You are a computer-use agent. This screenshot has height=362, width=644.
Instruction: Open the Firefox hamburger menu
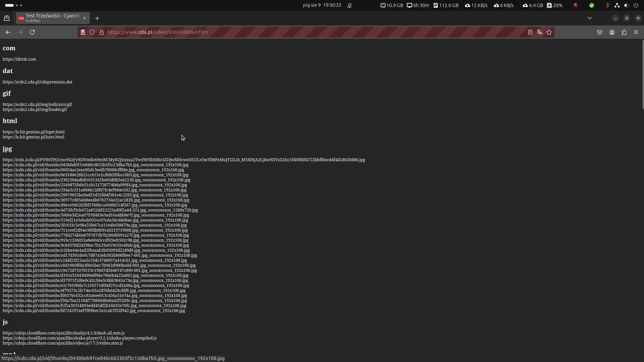pos(636,32)
